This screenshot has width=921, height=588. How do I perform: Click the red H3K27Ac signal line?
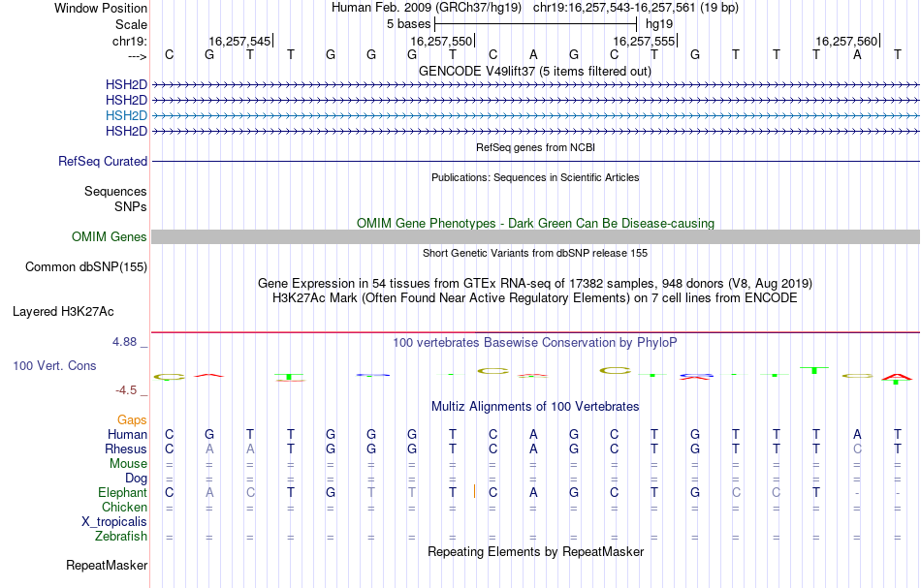[535, 332]
